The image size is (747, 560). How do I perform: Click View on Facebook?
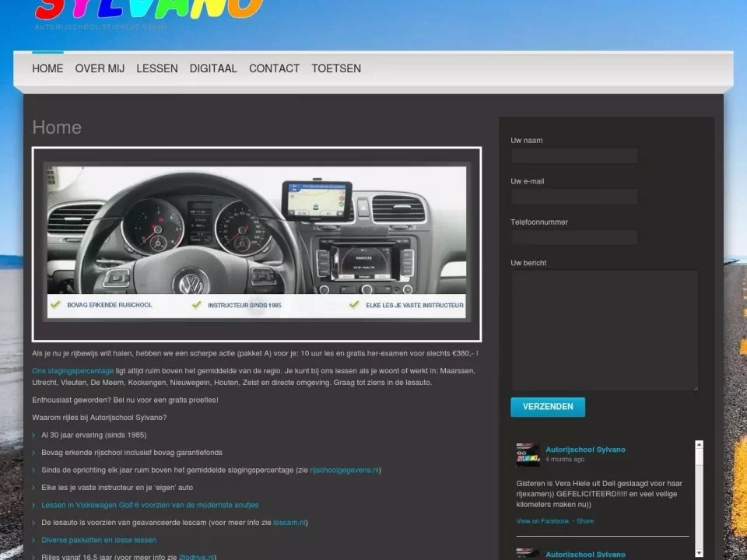click(x=542, y=521)
